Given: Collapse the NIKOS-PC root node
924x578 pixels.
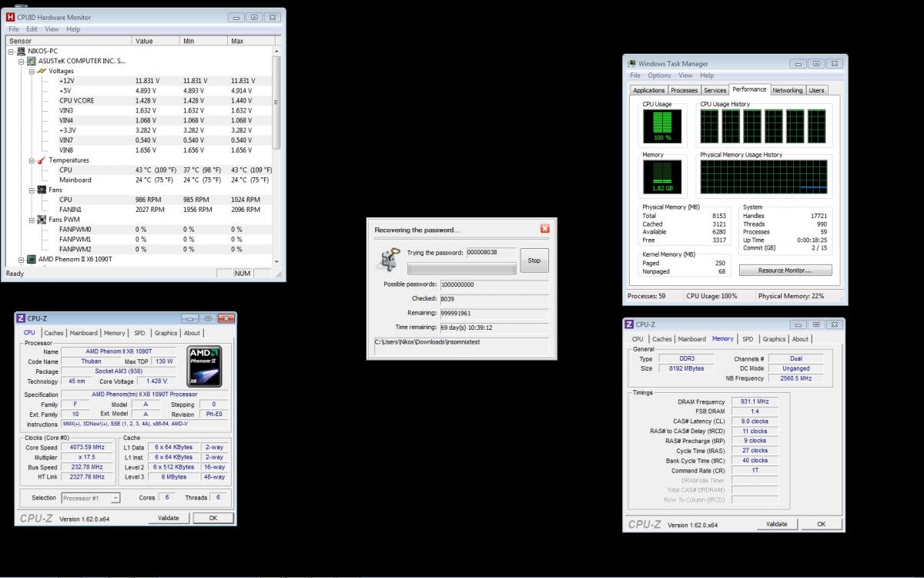Looking at the screenshot, I should click(11, 51).
